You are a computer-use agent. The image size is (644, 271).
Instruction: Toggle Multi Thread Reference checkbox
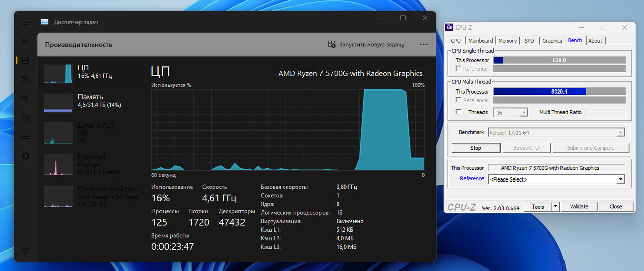458,100
